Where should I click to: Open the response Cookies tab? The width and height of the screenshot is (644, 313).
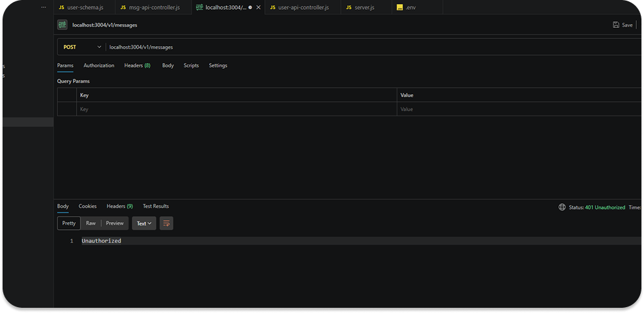point(88,207)
